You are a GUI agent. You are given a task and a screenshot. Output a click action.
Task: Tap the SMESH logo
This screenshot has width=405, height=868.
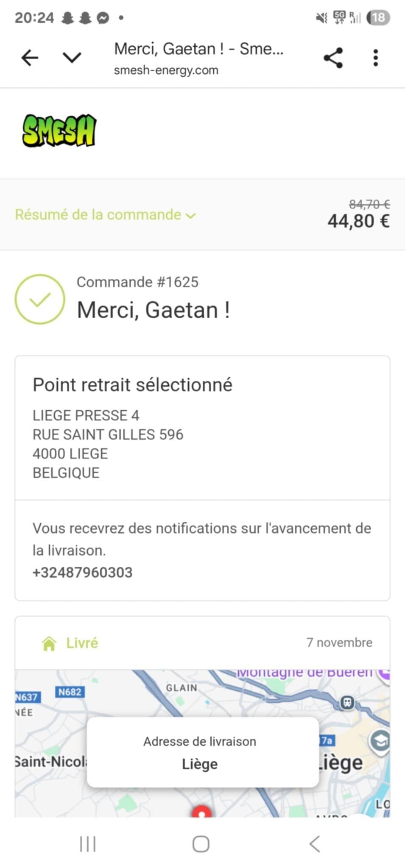pyautogui.click(x=59, y=131)
